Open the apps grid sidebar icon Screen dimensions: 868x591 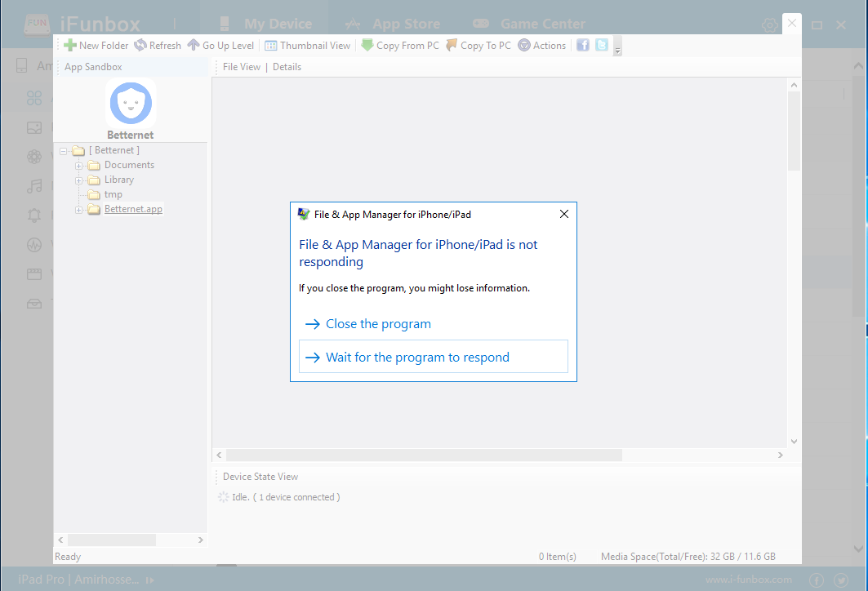pos(34,98)
